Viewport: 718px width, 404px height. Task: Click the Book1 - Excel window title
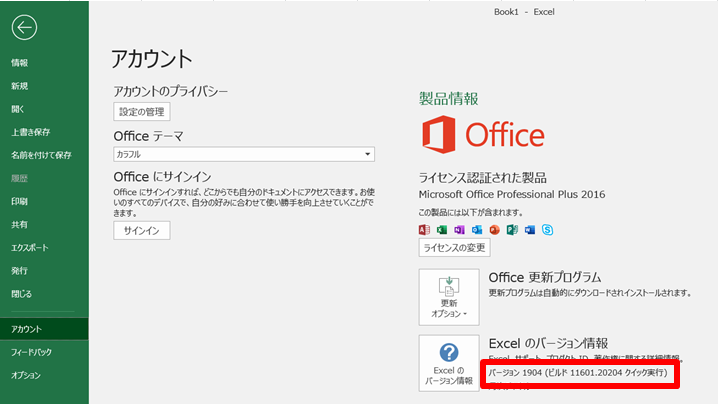pos(524,12)
